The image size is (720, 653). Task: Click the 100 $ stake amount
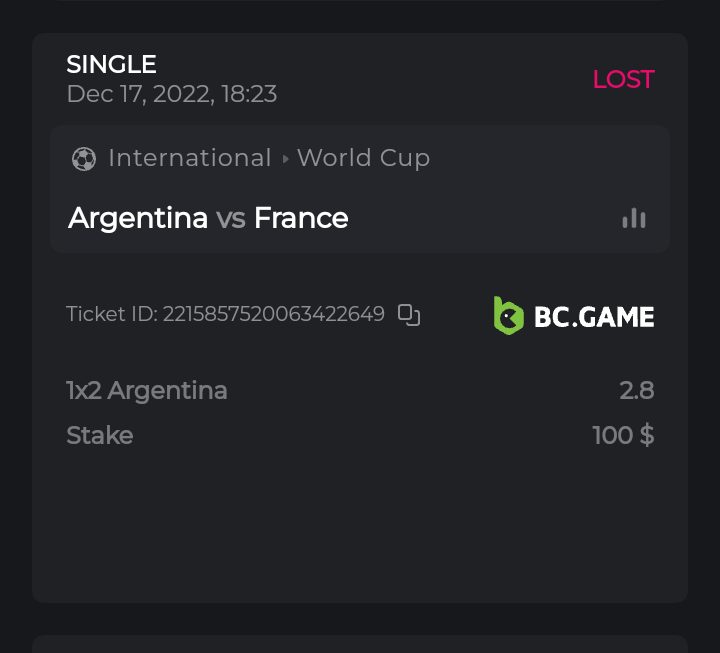(623, 435)
